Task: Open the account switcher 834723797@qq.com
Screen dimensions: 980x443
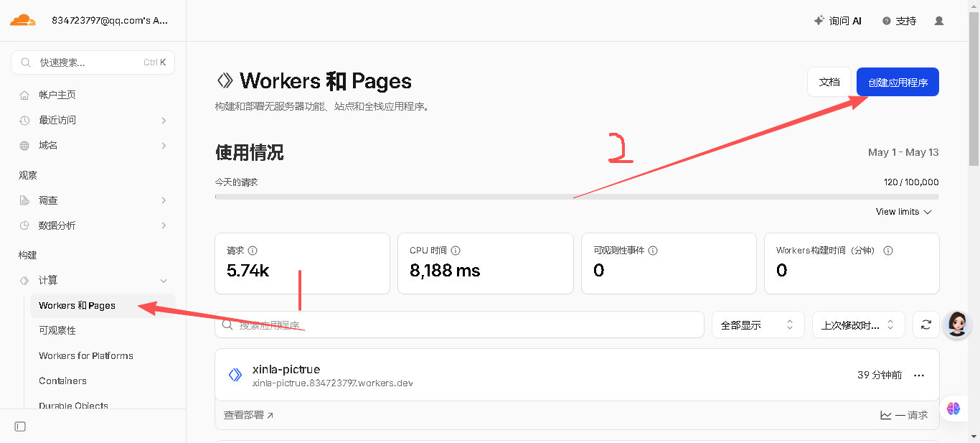Action: coord(110,20)
